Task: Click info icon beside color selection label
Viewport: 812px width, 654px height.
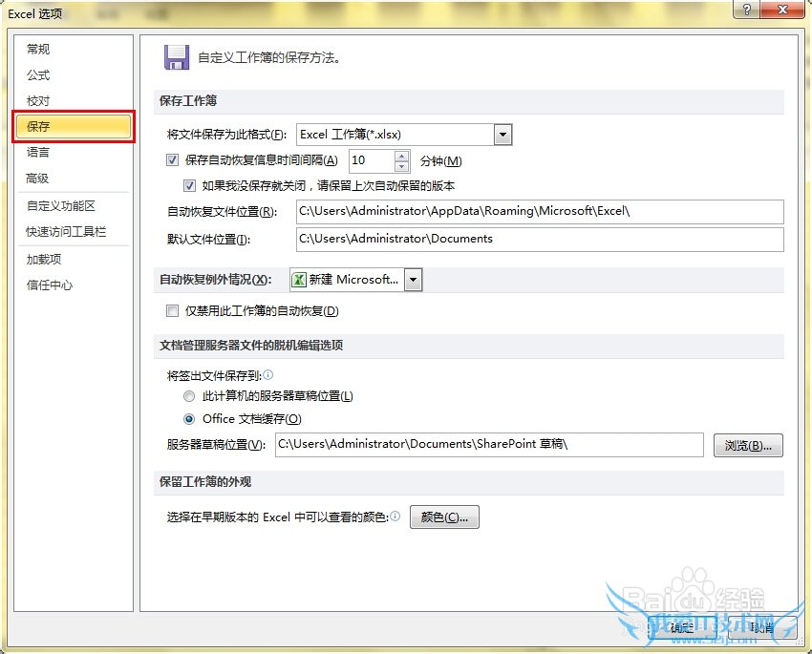Action: [395, 516]
